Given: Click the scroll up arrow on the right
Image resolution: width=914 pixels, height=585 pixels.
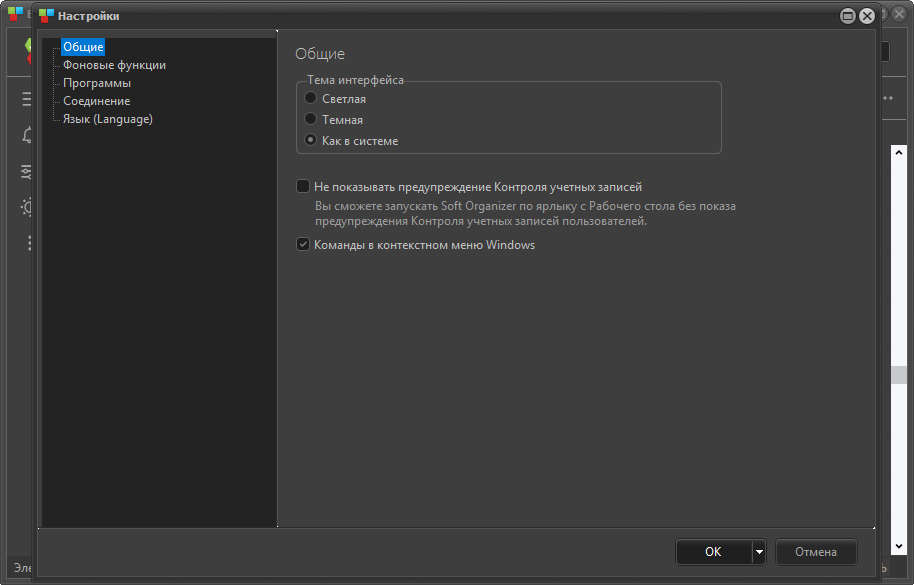Looking at the screenshot, I should tap(899, 152).
